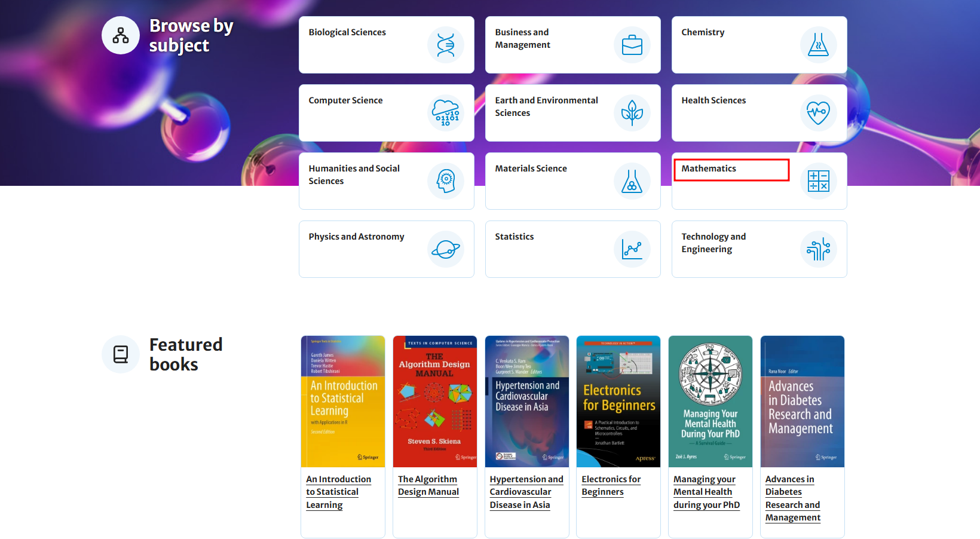Click the heartbeat icon for Health Sciences
This screenshot has height=539, width=980.
[x=818, y=113]
